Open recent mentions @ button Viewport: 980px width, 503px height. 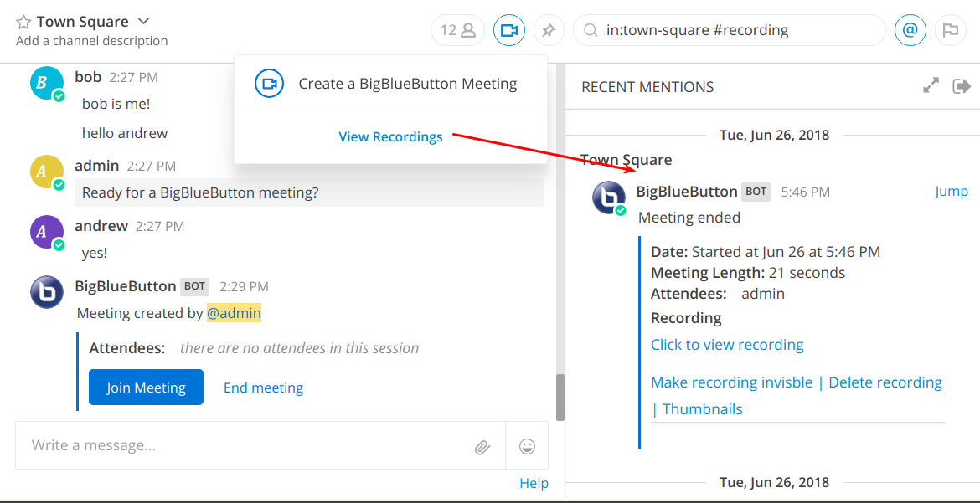(910, 30)
